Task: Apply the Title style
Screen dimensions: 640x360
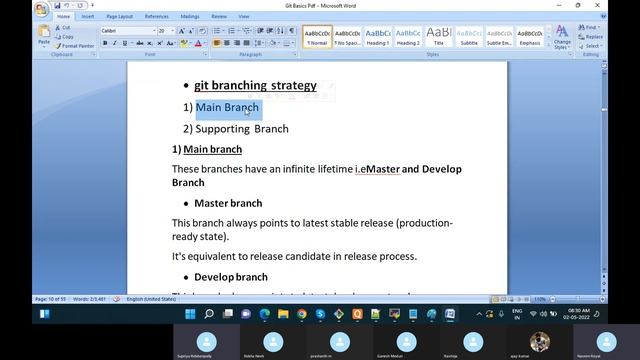Action: 438,37
